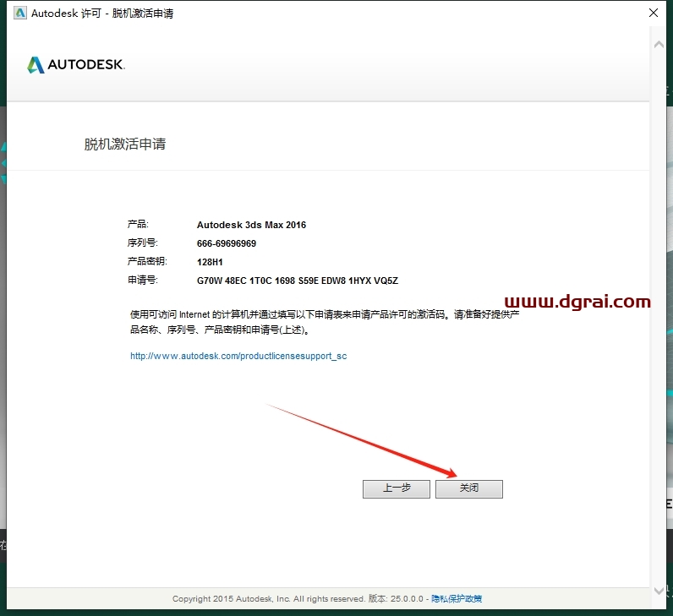Click the 产品密钥 label
Image resolution: width=673 pixels, height=616 pixels.
[147, 261]
